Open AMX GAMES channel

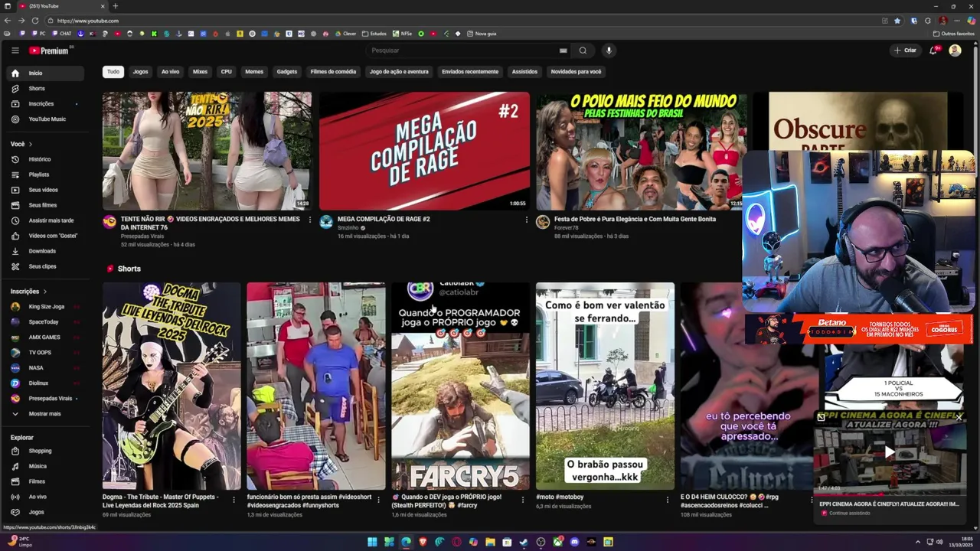click(x=46, y=337)
